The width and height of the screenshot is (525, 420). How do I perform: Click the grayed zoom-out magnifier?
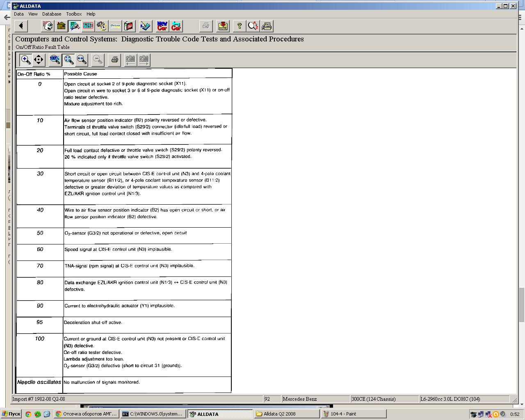tap(98, 60)
